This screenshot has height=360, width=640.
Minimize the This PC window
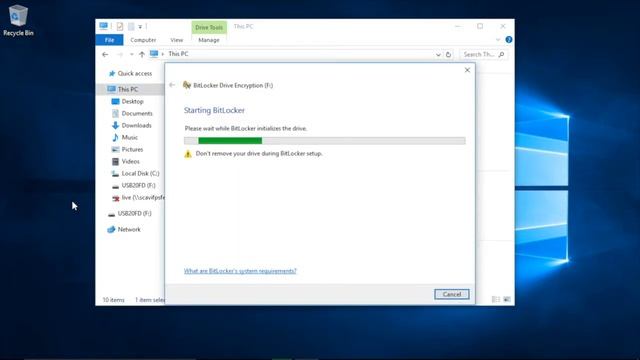[x=458, y=26]
